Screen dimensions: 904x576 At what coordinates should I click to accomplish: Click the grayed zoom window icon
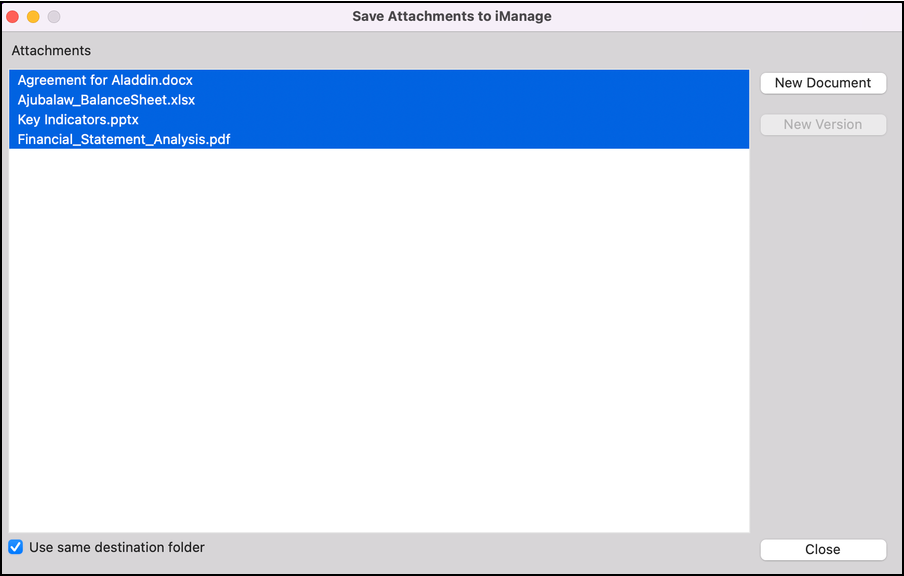pos(53,16)
